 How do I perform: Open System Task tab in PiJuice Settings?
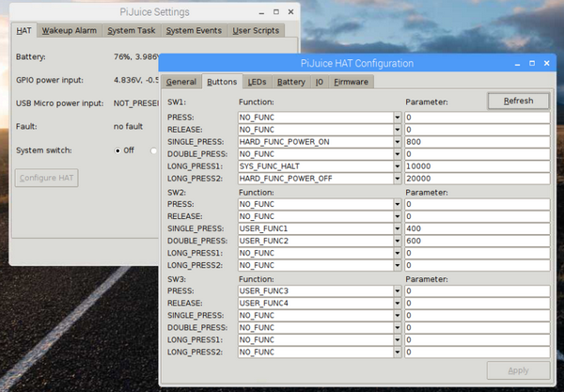[x=132, y=31]
